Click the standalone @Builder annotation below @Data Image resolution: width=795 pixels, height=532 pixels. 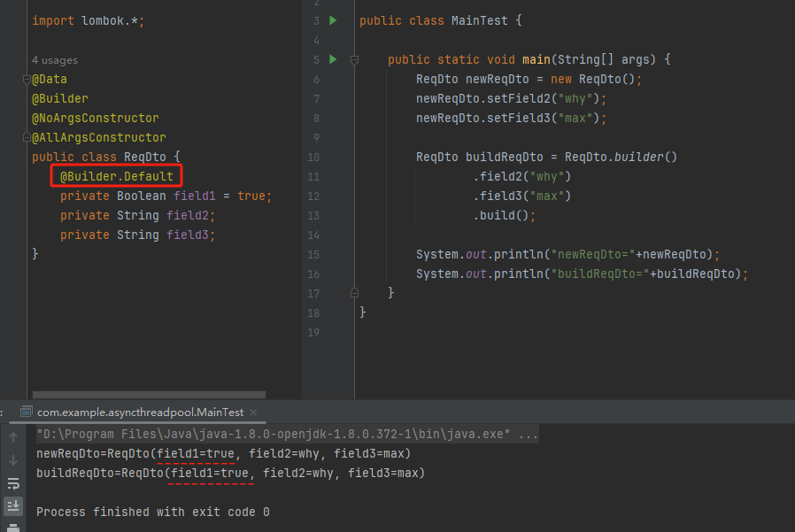pyautogui.click(x=60, y=98)
